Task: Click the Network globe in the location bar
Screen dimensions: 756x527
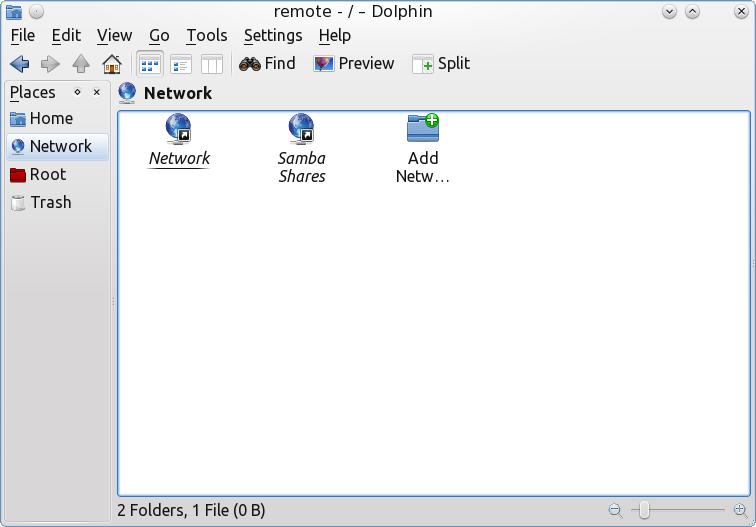Action: [x=127, y=93]
